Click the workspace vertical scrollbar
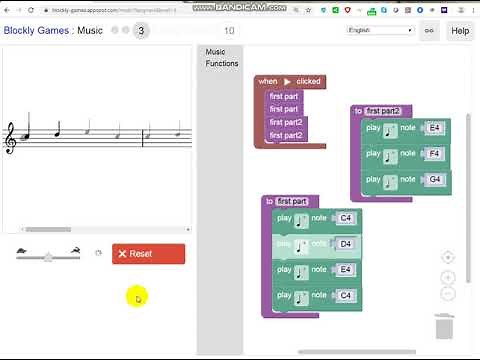 468,198
